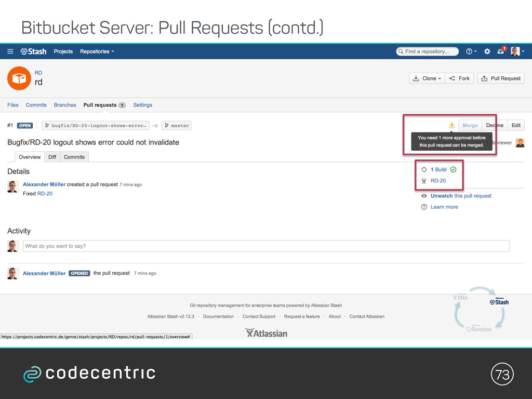
Task: Select the pull request Commits tab
Action: (74, 157)
